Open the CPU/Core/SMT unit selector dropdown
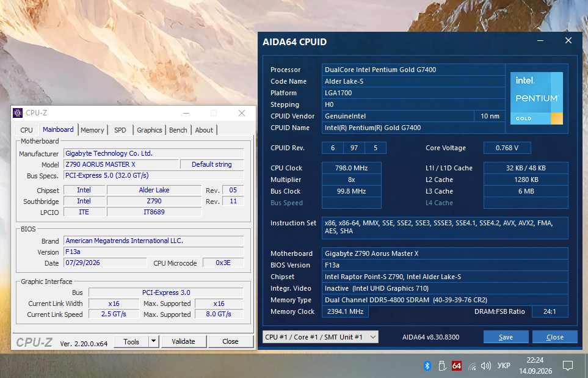The image size is (588, 378). click(x=321, y=336)
